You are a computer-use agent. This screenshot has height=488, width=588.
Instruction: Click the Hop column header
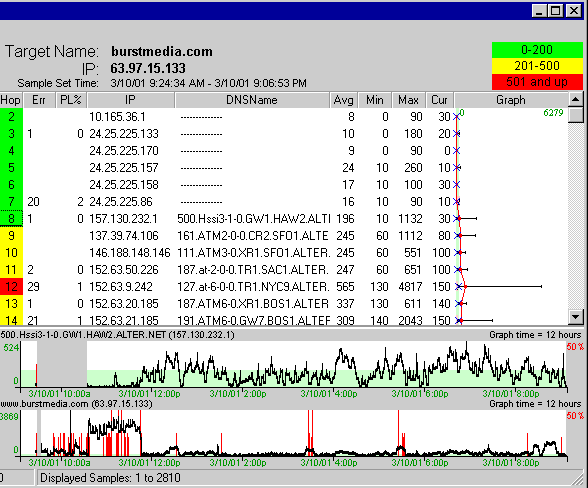coord(11,100)
